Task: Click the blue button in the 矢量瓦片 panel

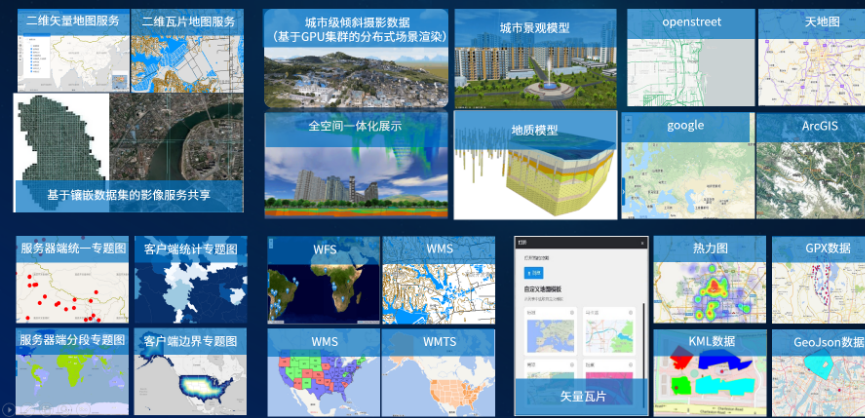Action: tap(533, 273)
